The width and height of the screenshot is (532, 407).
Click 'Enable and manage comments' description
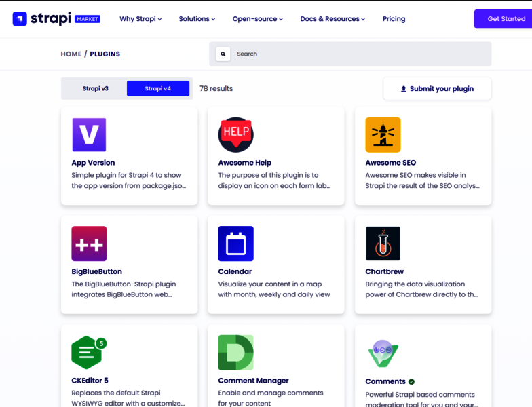(x=271, y=393)
